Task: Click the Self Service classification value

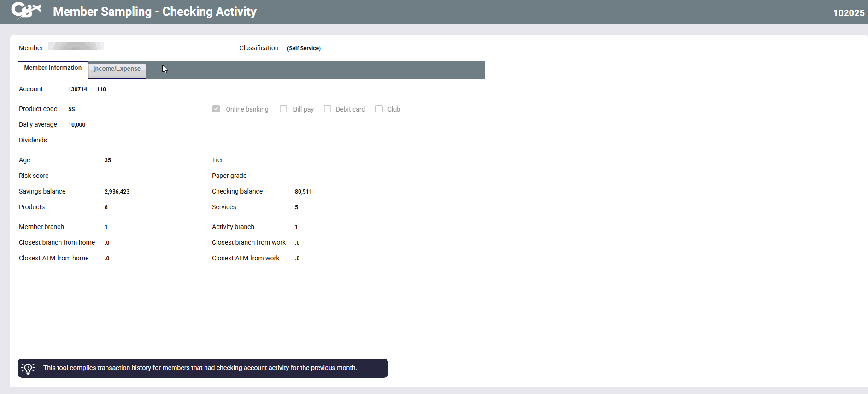Action: click(304, 48)
